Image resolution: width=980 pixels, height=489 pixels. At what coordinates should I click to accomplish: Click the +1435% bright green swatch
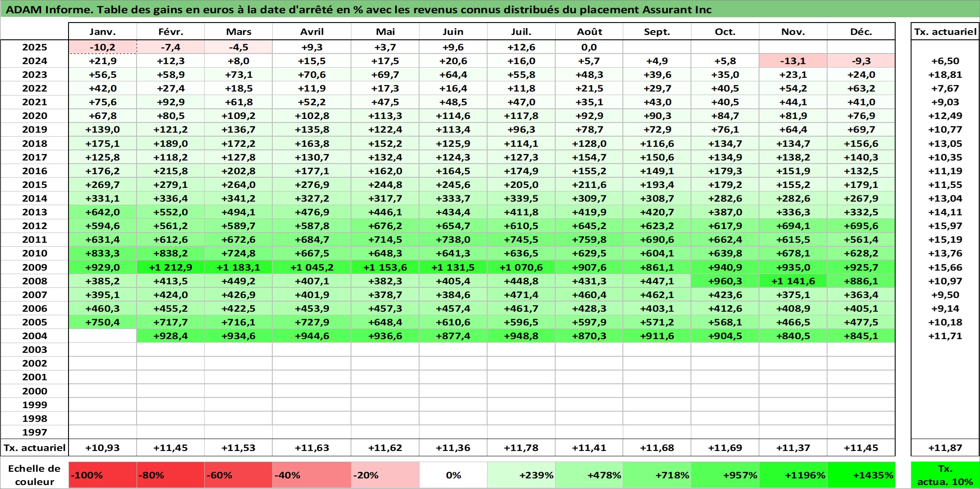coord(861,475)
